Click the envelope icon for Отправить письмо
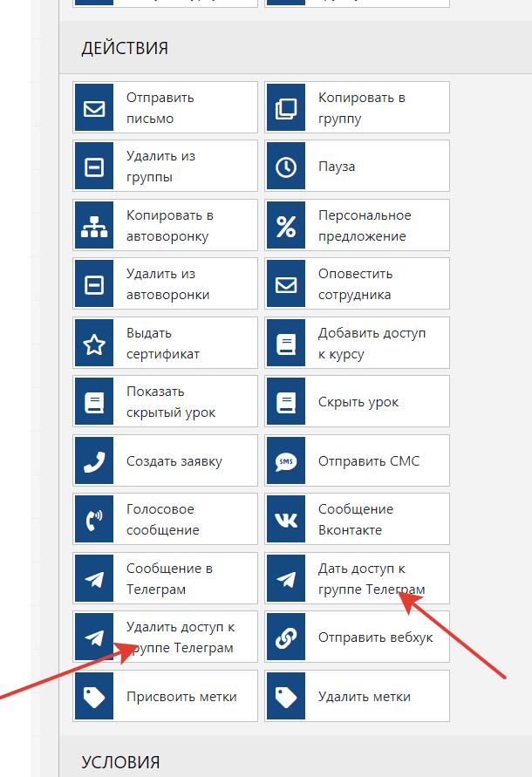532x777 pixels. pos(94,109)
